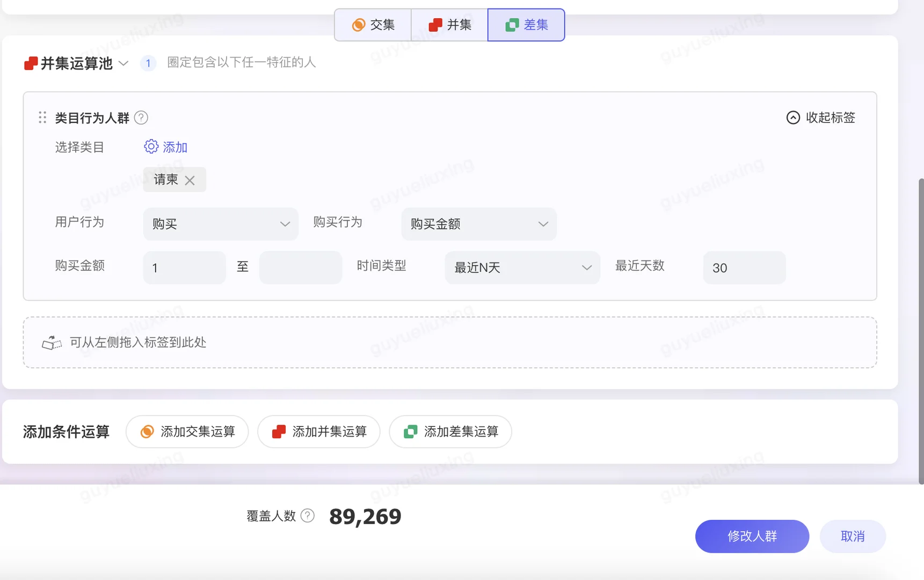Viewport: 924px width, 580px height.
Task: Click the help icon beside 覆盖人数
Action: click(307, 515)
